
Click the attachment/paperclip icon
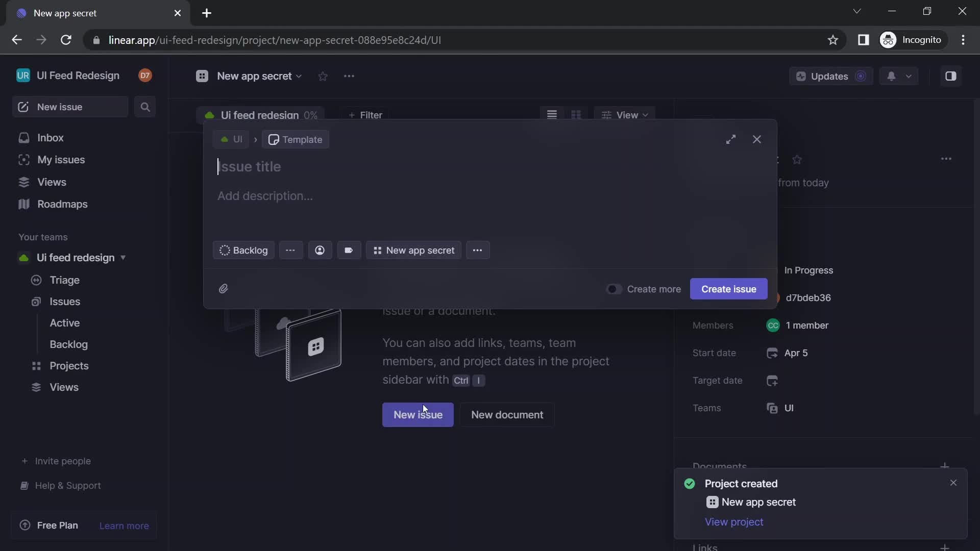[x=223, y=288]
